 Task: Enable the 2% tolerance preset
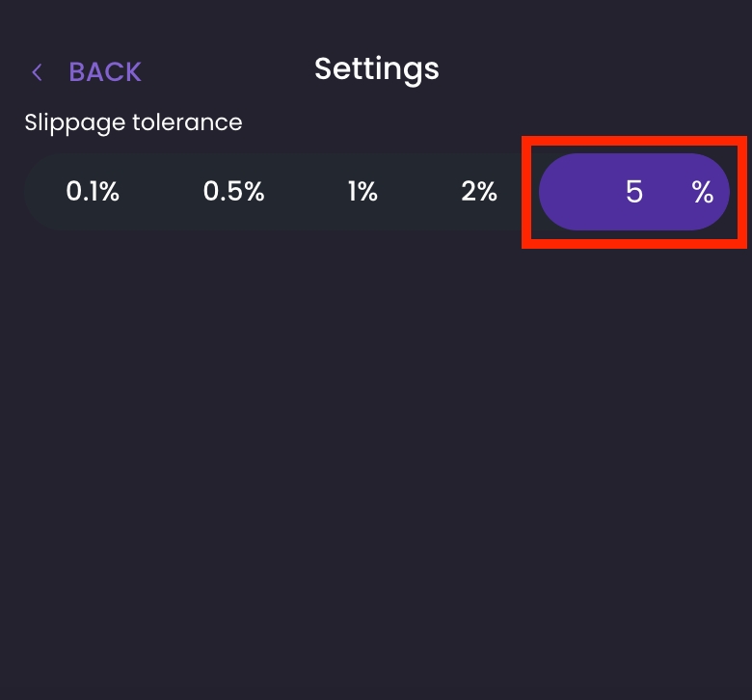click(x=479, y=192)
